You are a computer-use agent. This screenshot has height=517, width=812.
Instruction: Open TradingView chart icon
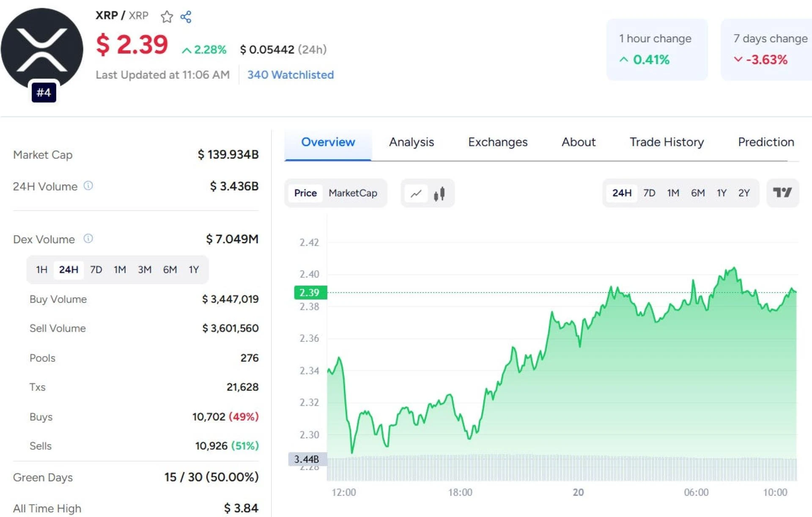click(782, 193)
